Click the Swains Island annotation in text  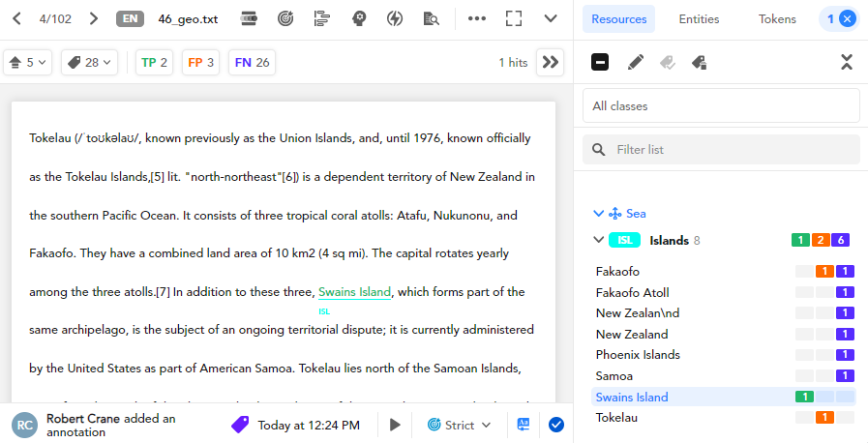354,292
